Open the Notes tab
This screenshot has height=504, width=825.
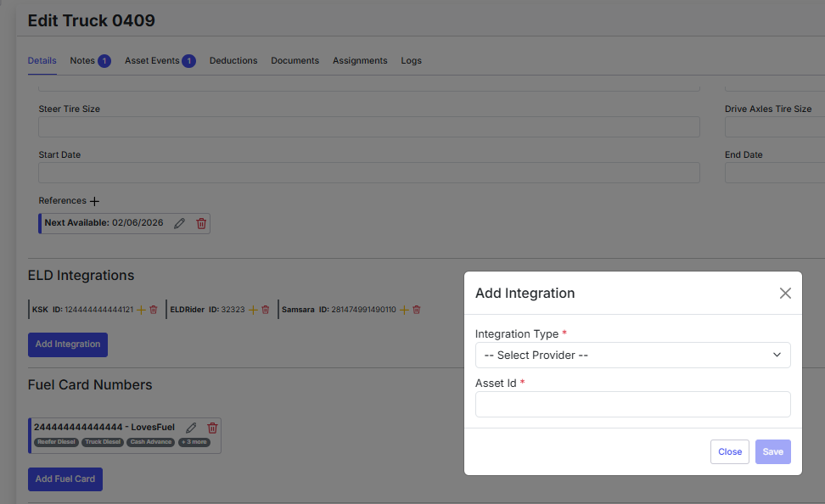click(90, 60)
